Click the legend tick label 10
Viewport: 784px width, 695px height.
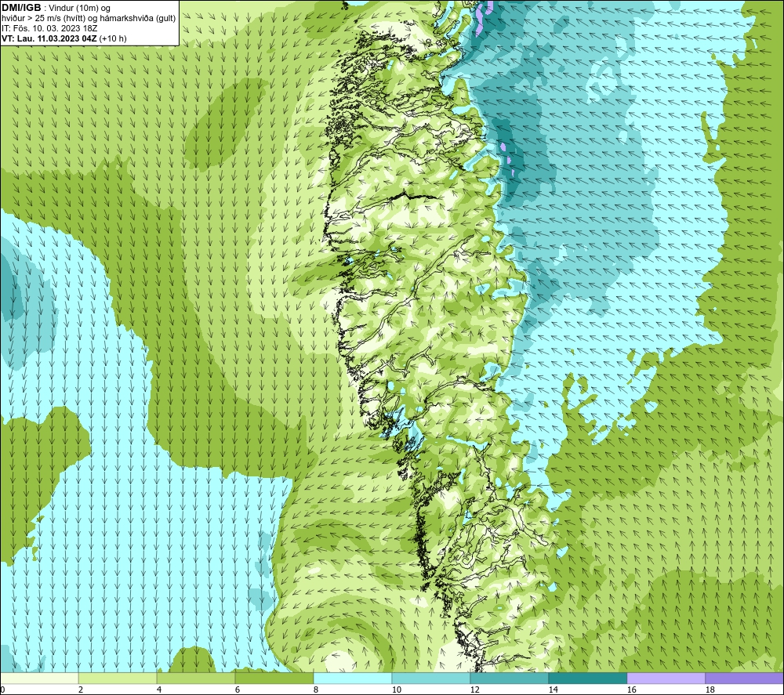[x=396, y=690]
